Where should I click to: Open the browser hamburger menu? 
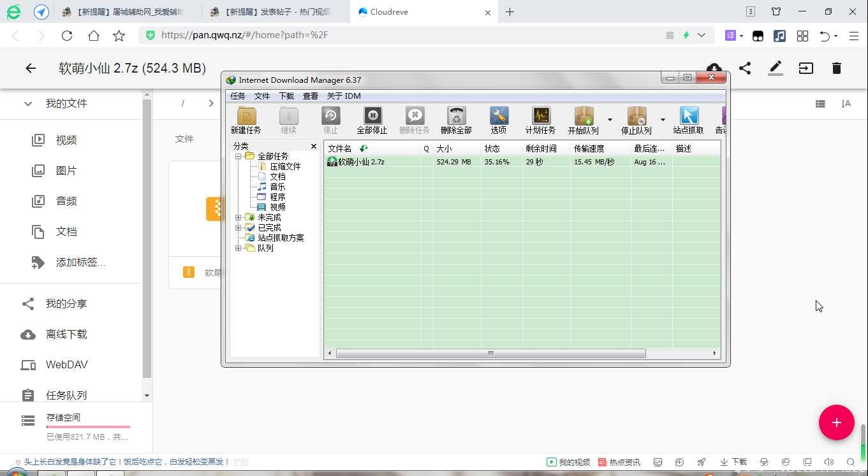tap(854, 36)
